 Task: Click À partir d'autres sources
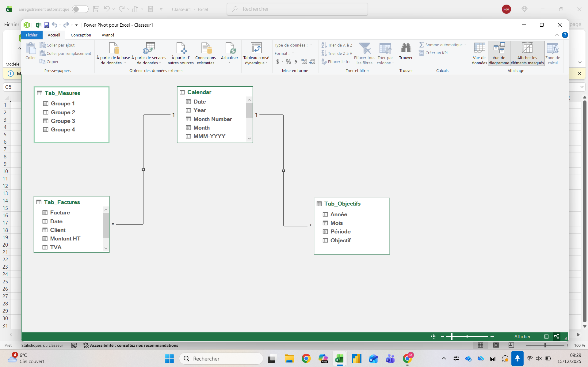181,53
